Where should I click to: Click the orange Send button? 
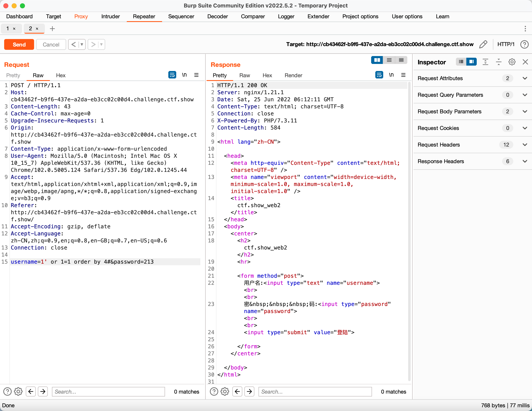pos(19,45)
